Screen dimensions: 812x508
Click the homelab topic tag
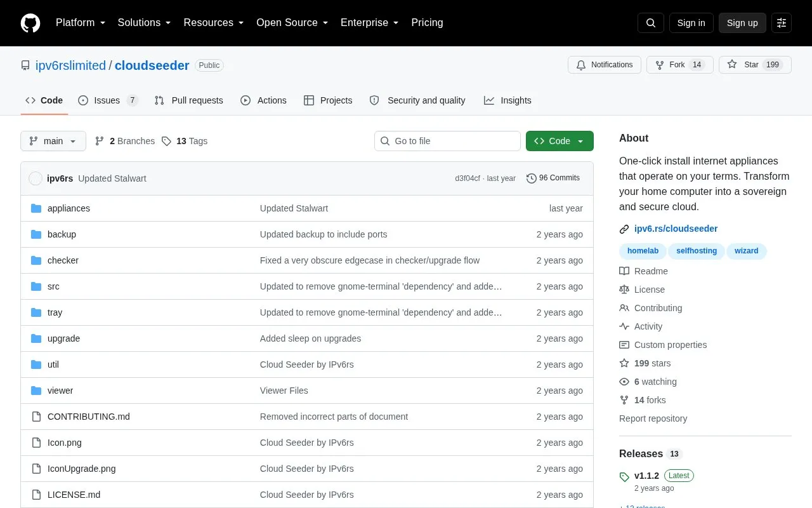pos(643,251)
